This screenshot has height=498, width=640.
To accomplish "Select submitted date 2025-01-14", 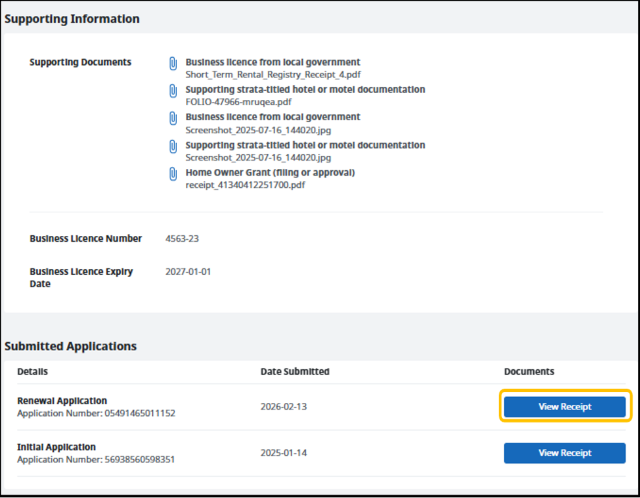I will pyautogui.click(x=284, y=453).
